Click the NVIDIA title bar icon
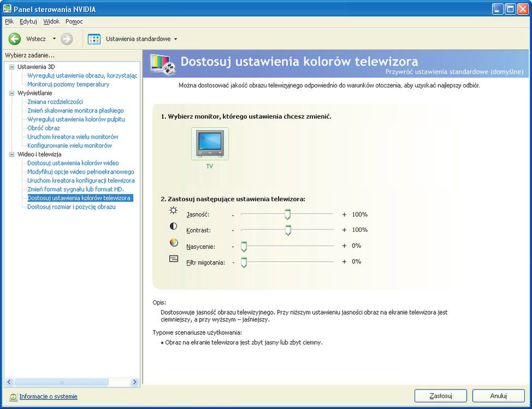 [x=7, y=9]
